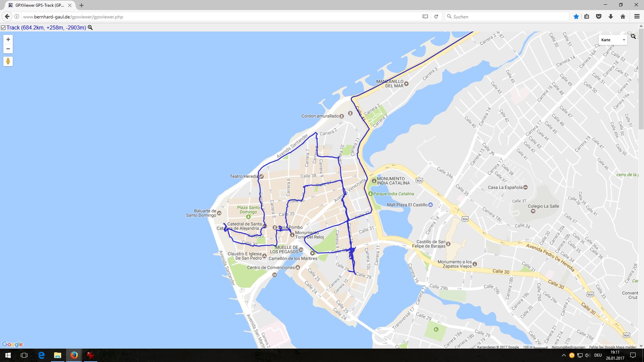Open the Karte map type dropdown
This screenshot has width=644, height=362.
click(x=613, y=40)
